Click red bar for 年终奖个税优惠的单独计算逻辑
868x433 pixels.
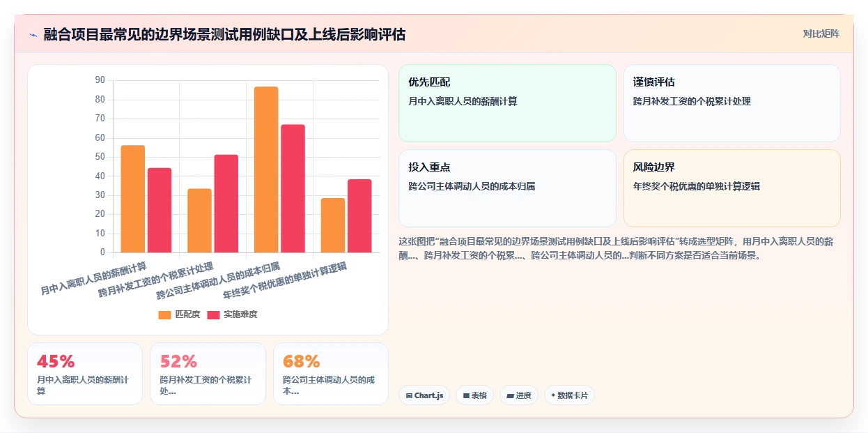click(x=359, y=216)
